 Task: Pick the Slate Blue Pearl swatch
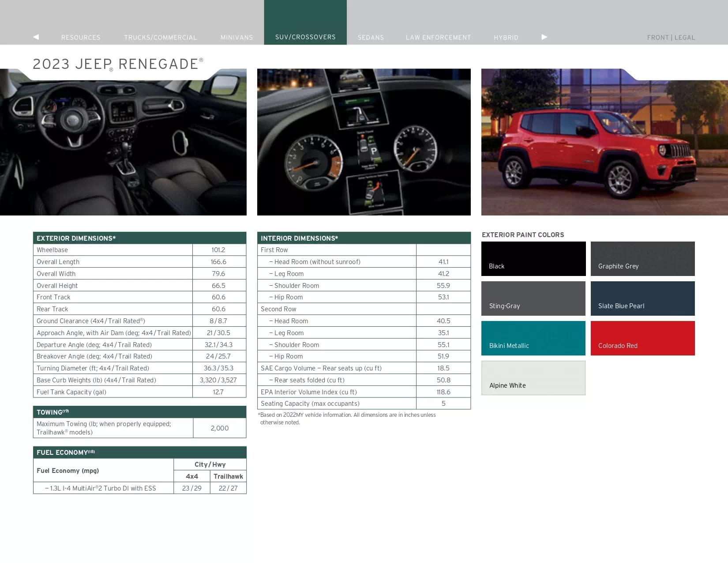tap(642, 299)
